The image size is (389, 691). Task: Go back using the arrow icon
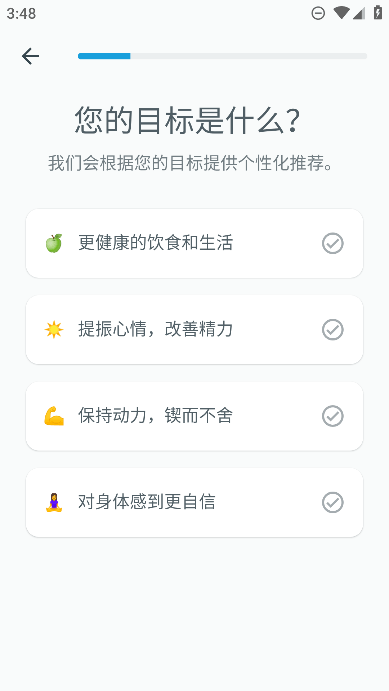30,56
